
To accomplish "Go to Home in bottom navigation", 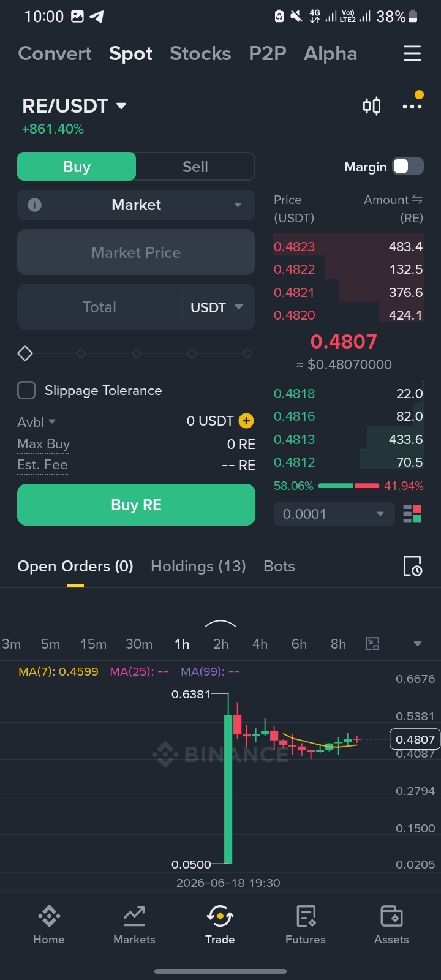I will click(48, 925).
